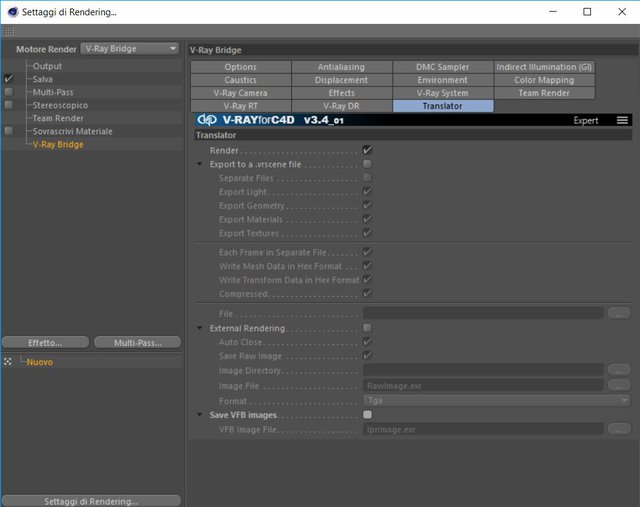Open the Displacement tab
This screenshot has height=507, width=640.
(342, 80)
